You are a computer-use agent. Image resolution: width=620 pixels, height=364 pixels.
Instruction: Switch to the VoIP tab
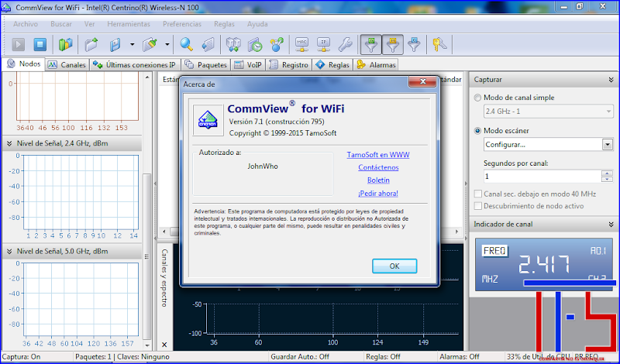click(248, 65)
